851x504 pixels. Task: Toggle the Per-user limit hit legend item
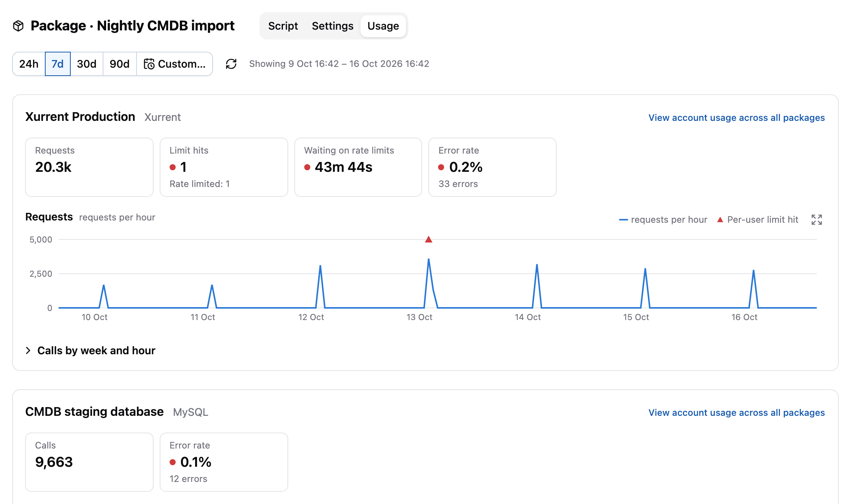(x=757, y=220)
